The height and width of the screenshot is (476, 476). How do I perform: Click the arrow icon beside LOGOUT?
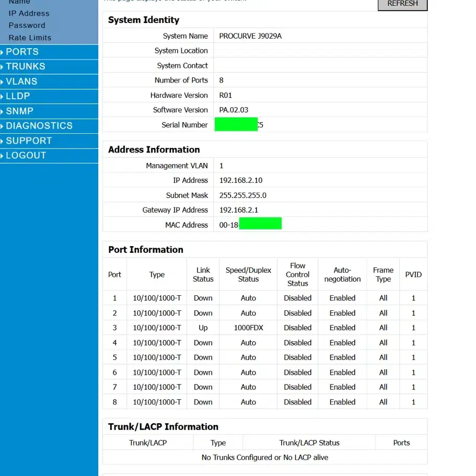[2, 156]
